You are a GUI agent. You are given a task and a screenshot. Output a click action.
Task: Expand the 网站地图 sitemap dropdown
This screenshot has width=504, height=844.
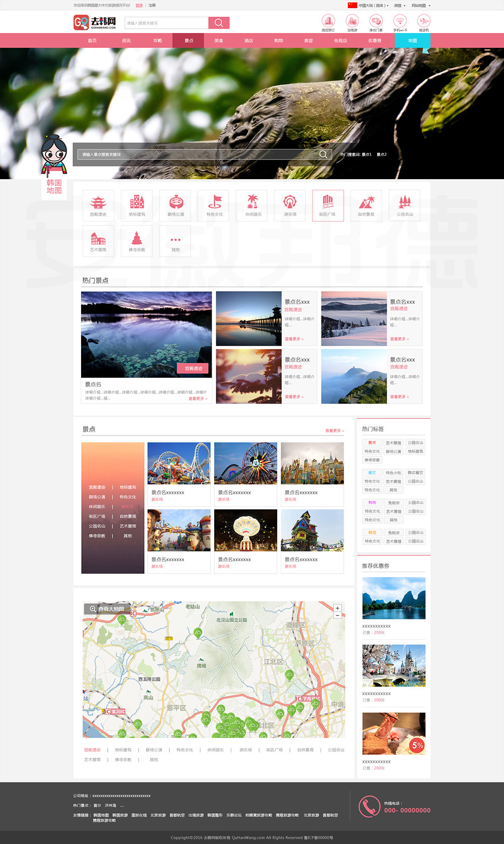coord(421,6)
